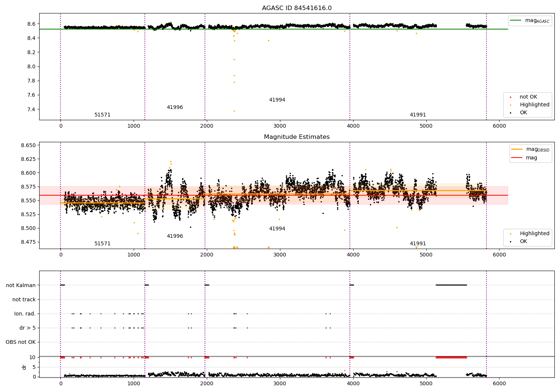Click the obsid label 41991 in top plot
The width and height of the screenshot is (560, 392).
tap(418, 115)
